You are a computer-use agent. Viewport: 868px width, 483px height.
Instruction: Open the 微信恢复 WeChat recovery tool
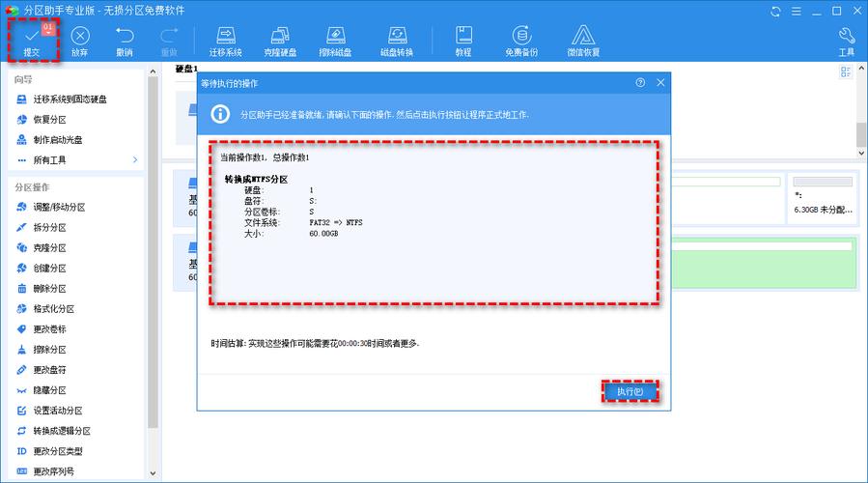[x=583, y=41]
